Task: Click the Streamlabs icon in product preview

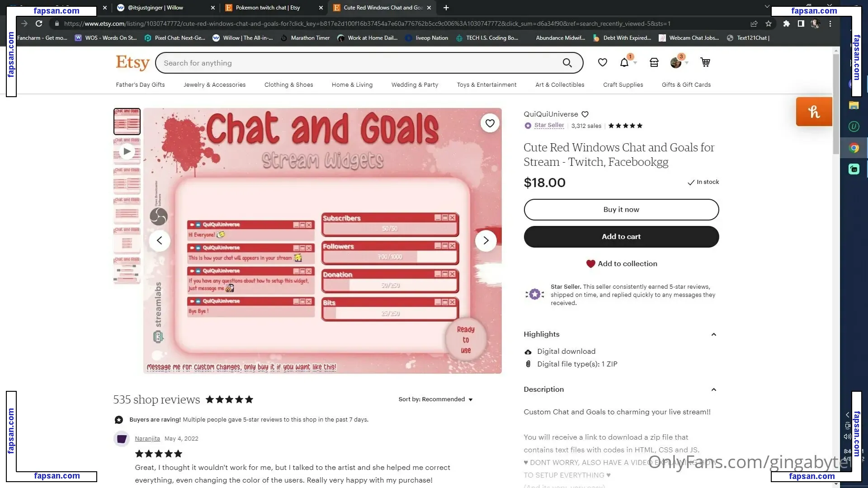Action: [157, 337]
